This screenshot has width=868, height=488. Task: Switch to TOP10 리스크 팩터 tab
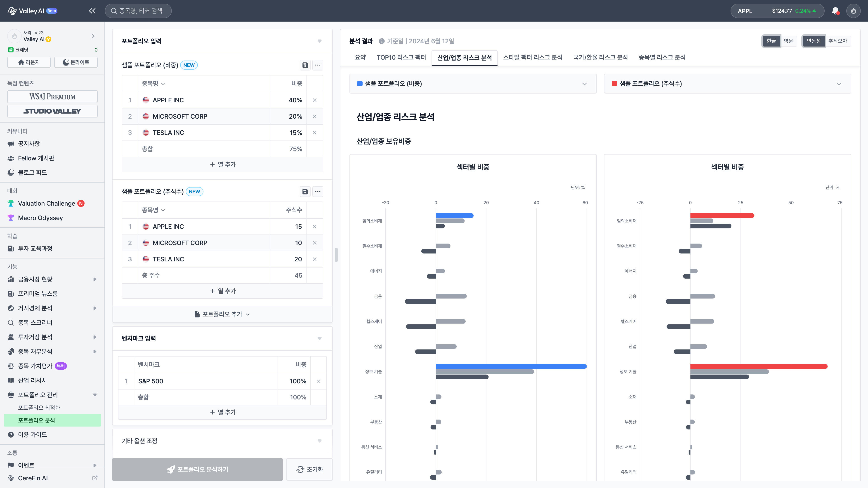coord(401,57)
